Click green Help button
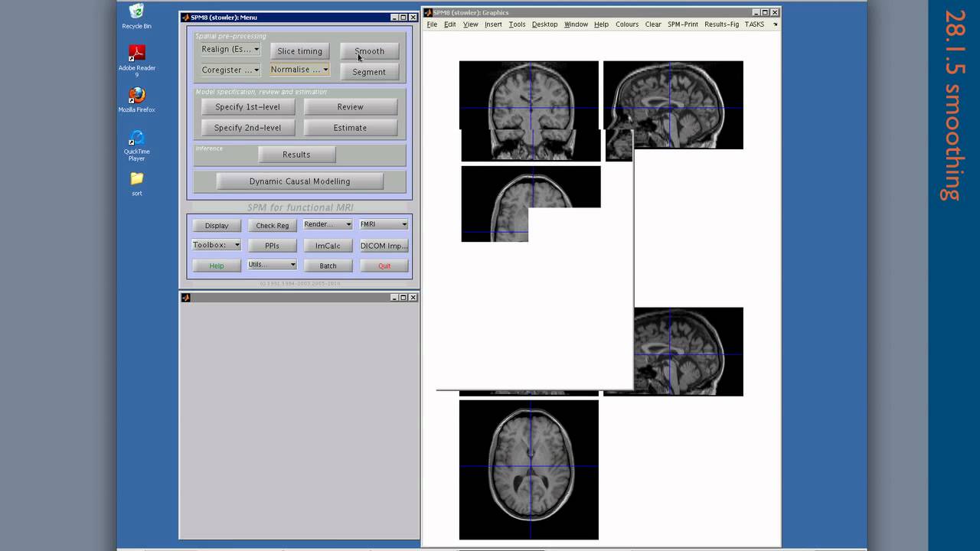Viewport: 980px width, 551px height. click(x=217, y=266)
